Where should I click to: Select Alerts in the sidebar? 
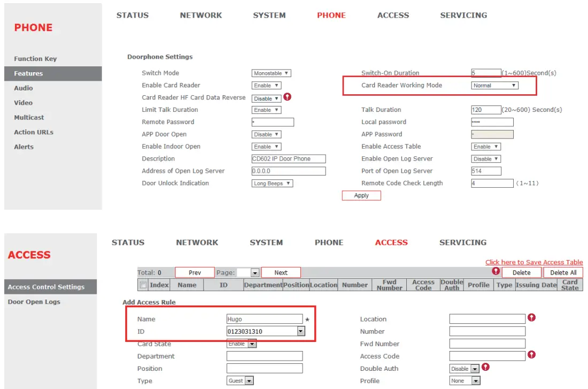click(24, 147)
